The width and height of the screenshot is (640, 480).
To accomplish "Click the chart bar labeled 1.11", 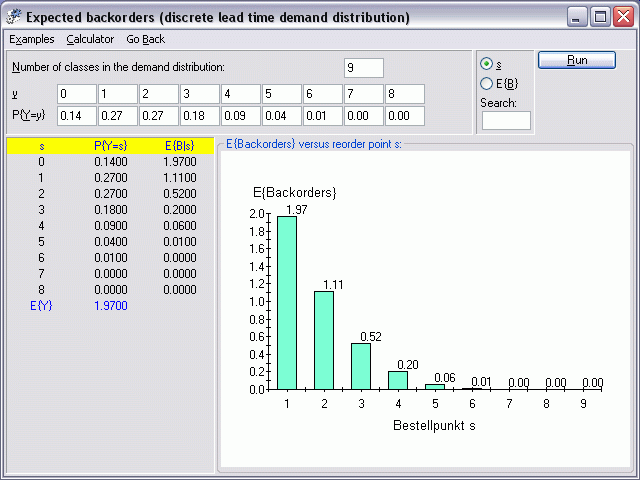I will coord(324,340).
